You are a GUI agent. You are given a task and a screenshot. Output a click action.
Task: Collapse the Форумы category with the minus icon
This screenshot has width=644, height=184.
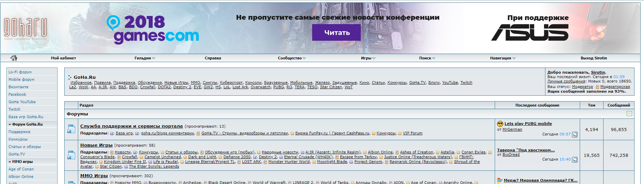pos(629,114)
